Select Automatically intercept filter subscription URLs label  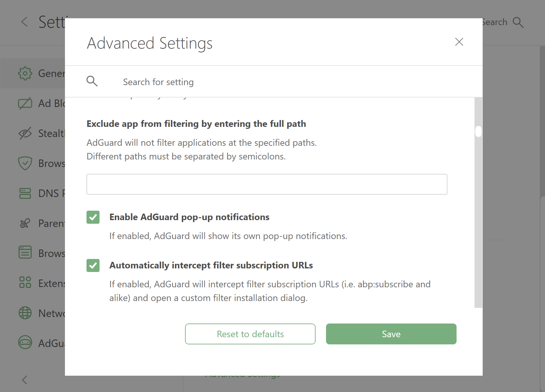click(x=211, y=265)
